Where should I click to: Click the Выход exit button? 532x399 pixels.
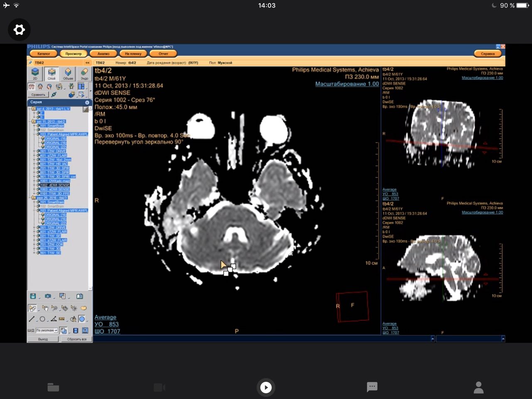43,339
